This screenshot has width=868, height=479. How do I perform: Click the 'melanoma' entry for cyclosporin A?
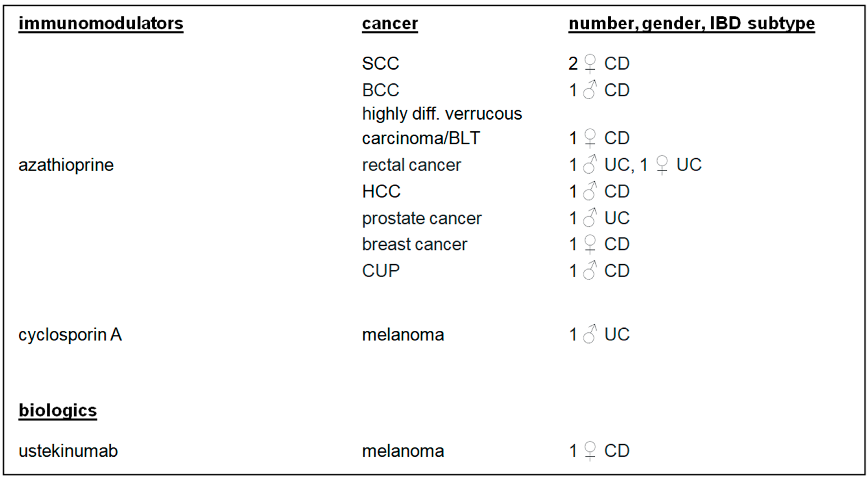click(403, 335)
